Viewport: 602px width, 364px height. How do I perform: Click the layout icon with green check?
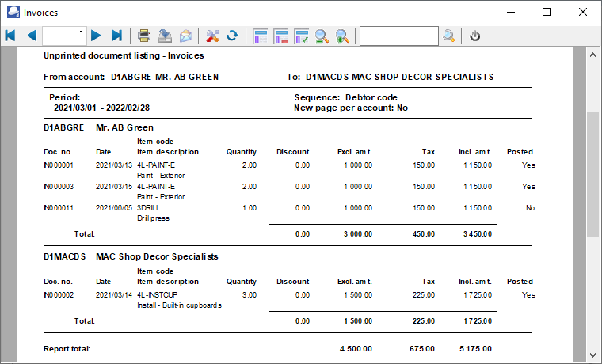point(301,36)
